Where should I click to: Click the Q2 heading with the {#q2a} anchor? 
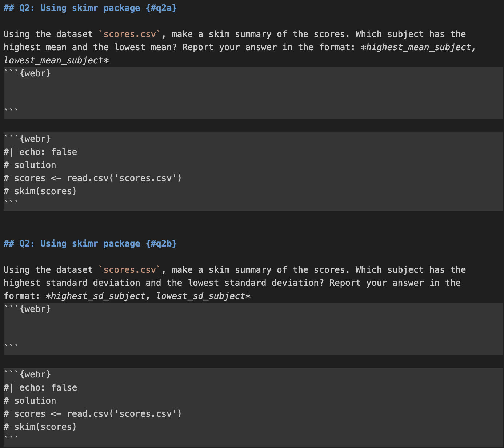tap(90, 8)
